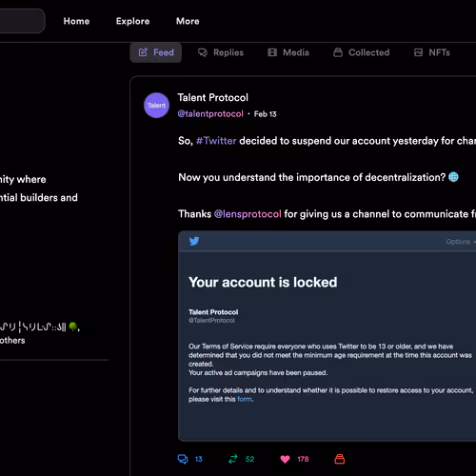Click the Feb 13 post date
This screenshot has height=476, width=476.
point(265,114)
